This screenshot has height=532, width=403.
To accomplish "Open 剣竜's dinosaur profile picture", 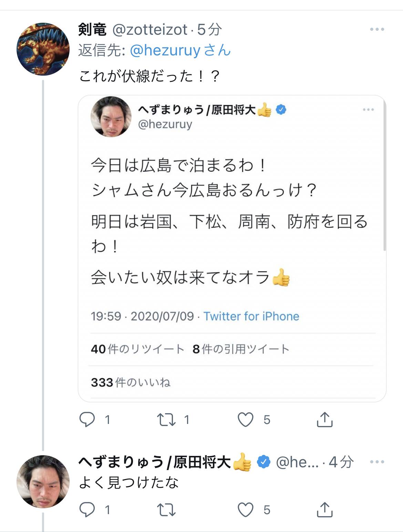I will pos(43,49).
